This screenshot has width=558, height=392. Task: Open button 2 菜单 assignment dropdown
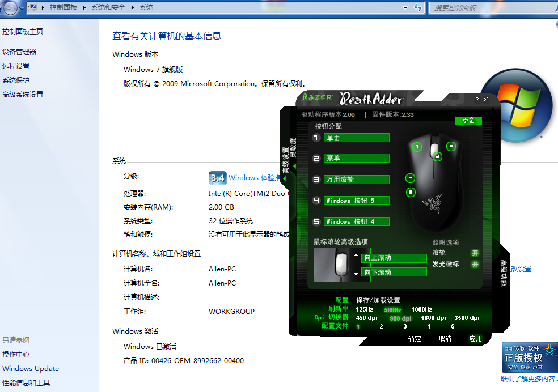click(x=357, y=158)
